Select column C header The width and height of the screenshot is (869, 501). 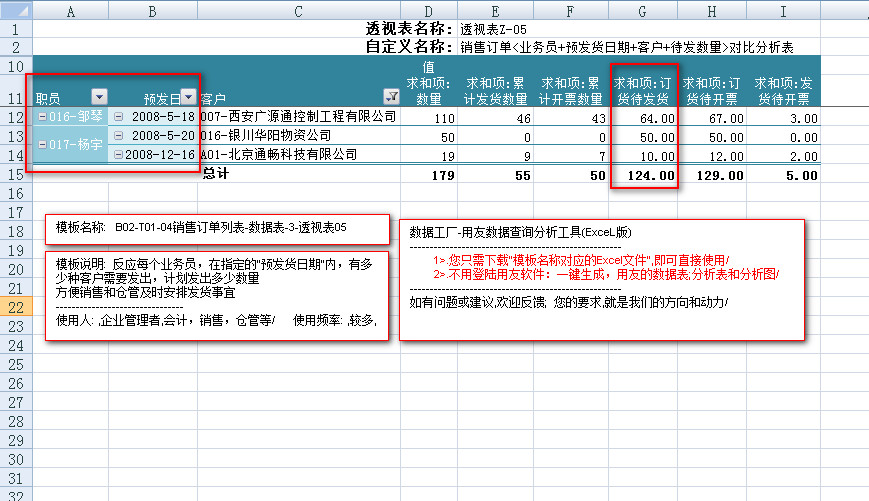click(298, 10)
